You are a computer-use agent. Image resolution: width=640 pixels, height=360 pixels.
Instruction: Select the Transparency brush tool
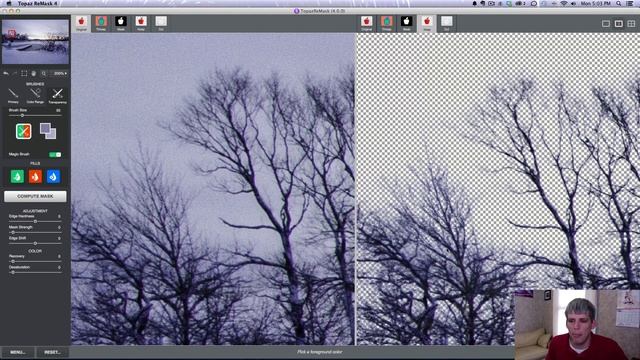pyautogui.click(x=58, y=96)
